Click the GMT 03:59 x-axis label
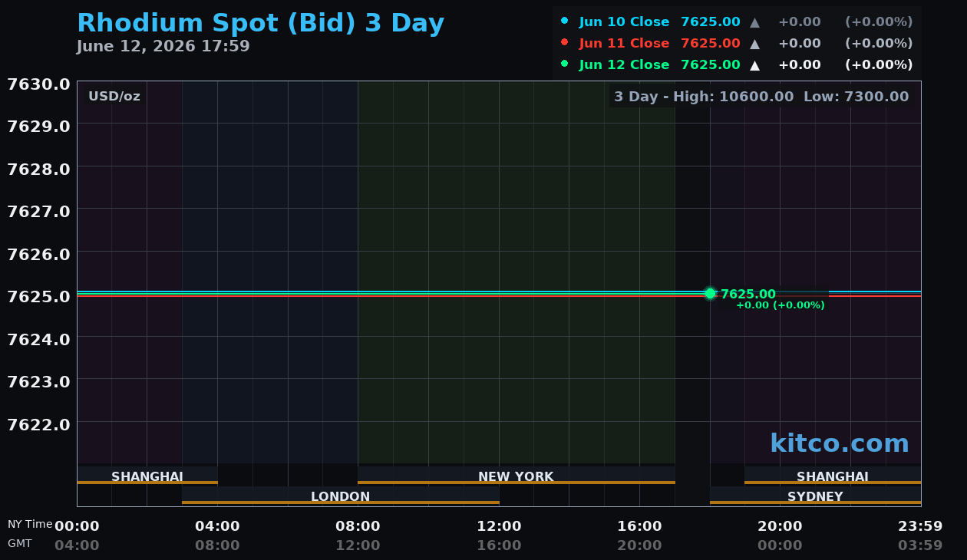The image size is (967, 560). click(x=920, y=545)
